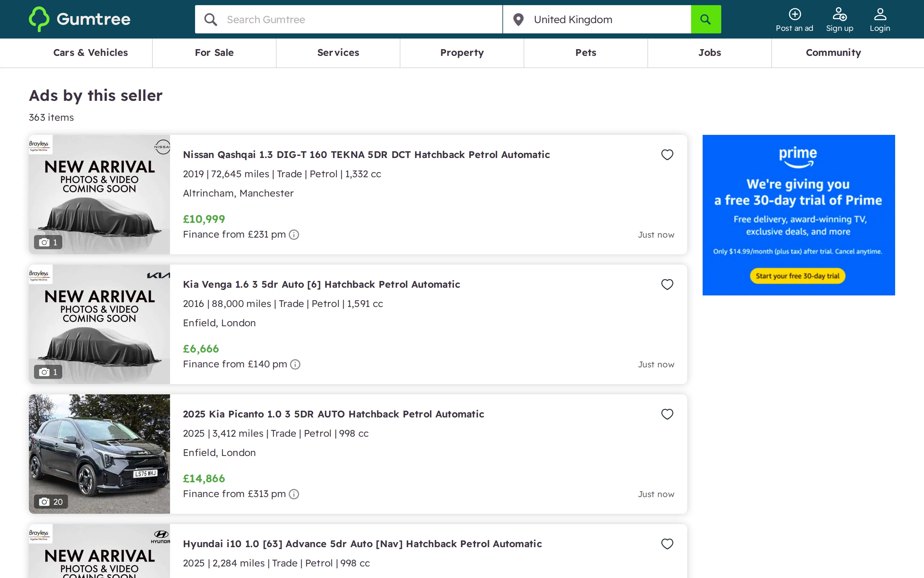Click the Altrincham, Manchester location text
The width and height of the screenshot is (924, 578).
238,193
